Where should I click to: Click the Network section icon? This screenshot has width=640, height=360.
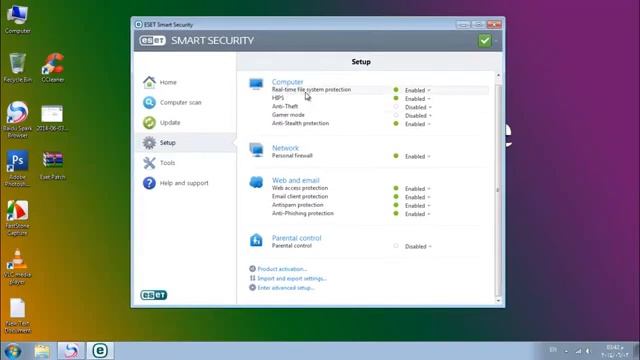[256, 150]
